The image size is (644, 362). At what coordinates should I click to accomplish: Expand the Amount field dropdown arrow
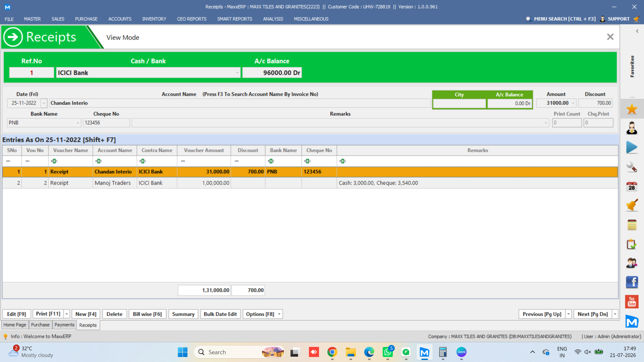(573, 103)
